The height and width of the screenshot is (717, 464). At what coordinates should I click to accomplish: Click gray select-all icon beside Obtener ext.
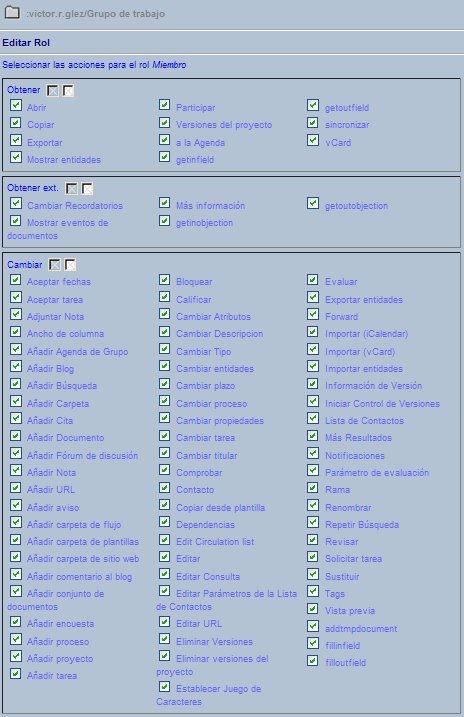tap(72, 188)
